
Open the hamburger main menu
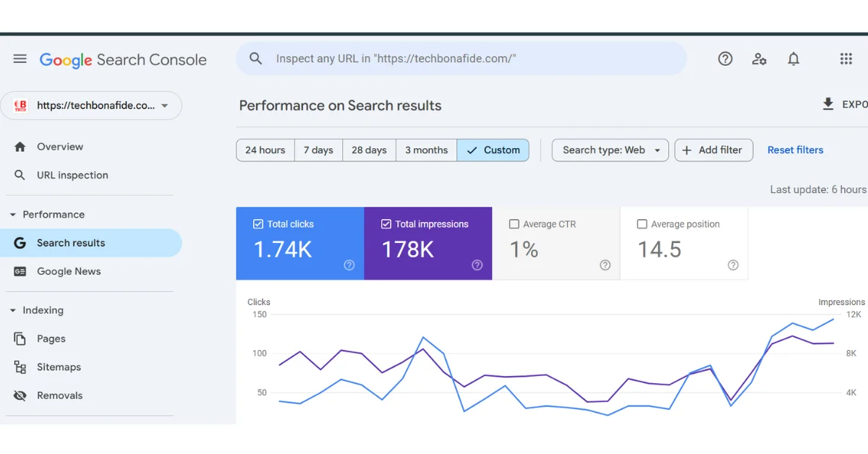(20, 59)
